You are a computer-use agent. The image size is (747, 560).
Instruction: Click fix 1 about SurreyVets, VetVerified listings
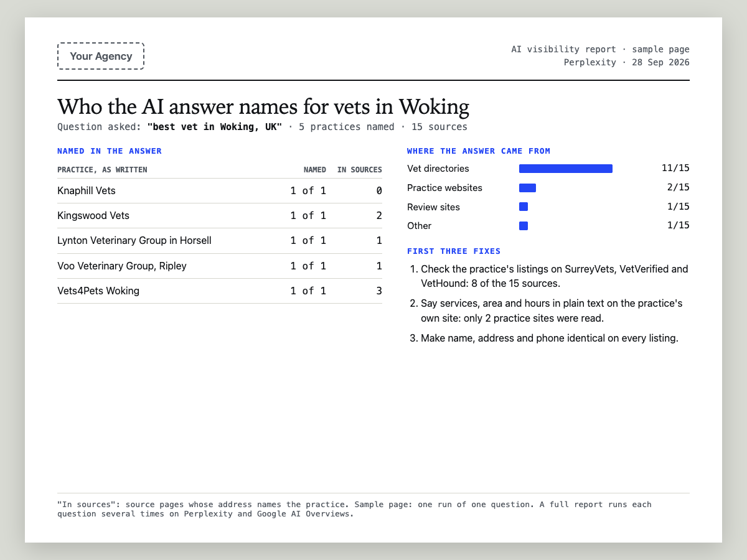(x=555, y=276)
